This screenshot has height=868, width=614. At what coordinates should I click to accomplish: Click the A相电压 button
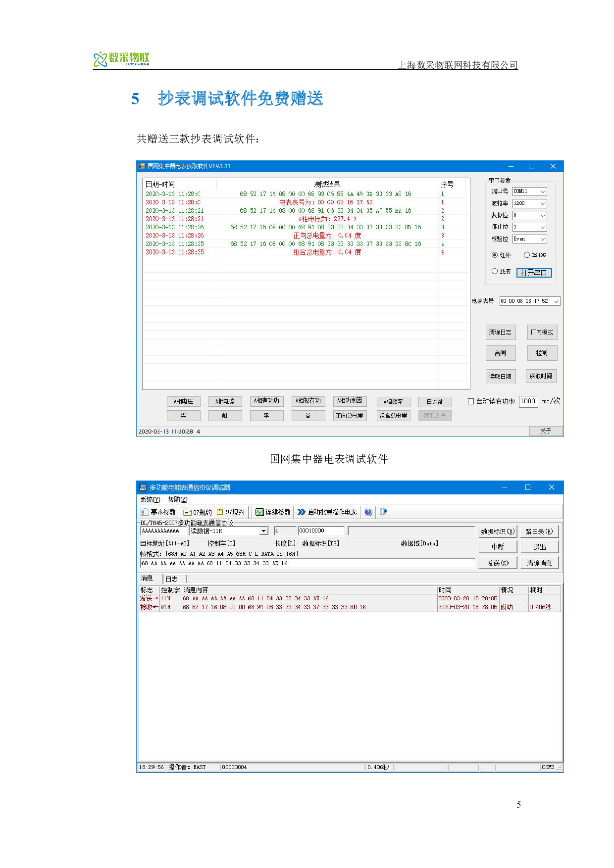pyautogui.click(x=183, y=401)
